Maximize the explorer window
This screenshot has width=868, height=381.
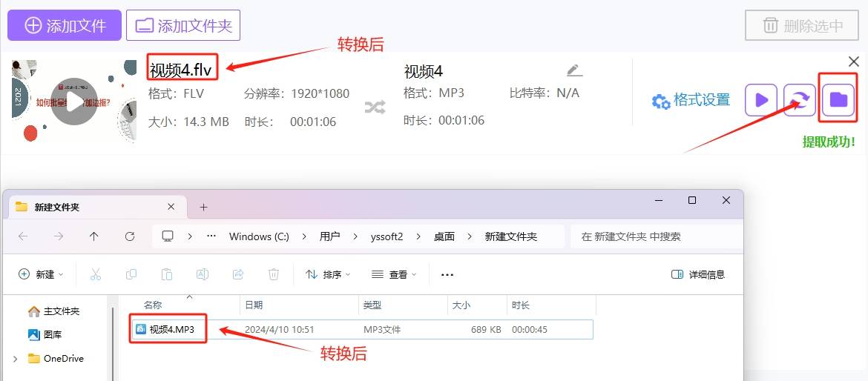692,200
